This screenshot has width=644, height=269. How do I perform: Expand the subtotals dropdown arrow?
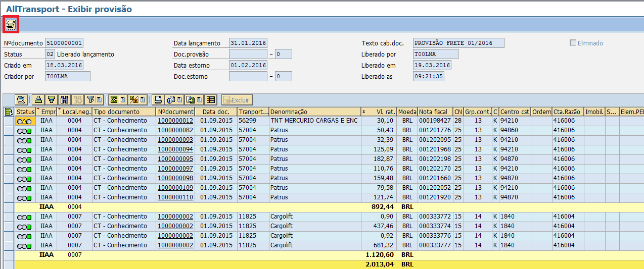(143, 100)
